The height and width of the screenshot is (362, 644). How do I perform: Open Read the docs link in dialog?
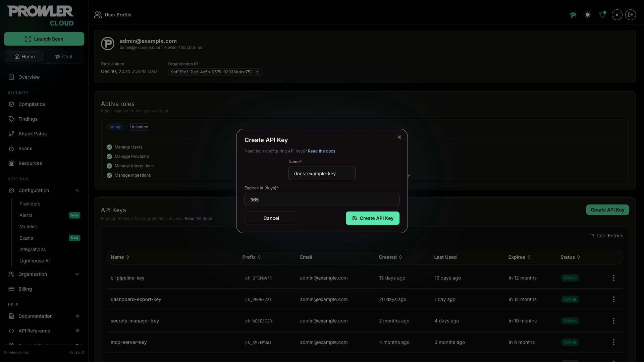tap(321, 151)
